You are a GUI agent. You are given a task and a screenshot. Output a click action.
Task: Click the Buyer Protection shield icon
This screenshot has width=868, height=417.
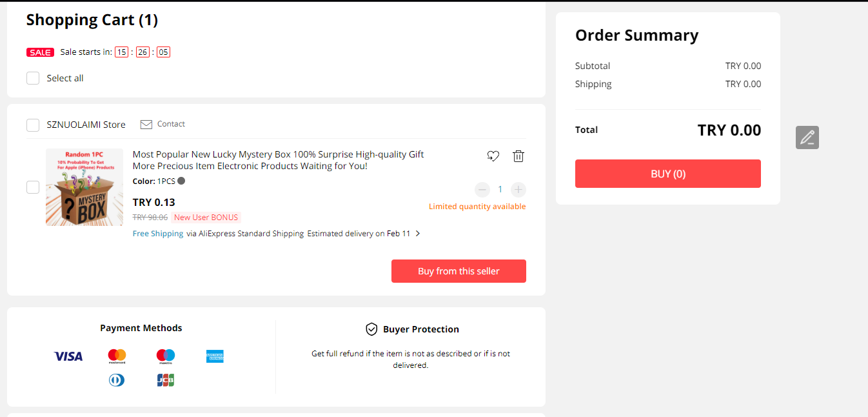coord(371,329)
